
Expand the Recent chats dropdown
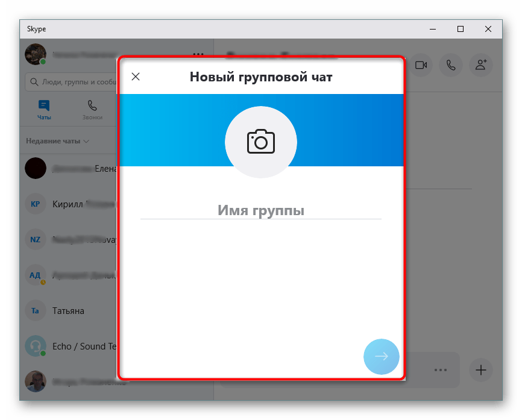point(57,141)
